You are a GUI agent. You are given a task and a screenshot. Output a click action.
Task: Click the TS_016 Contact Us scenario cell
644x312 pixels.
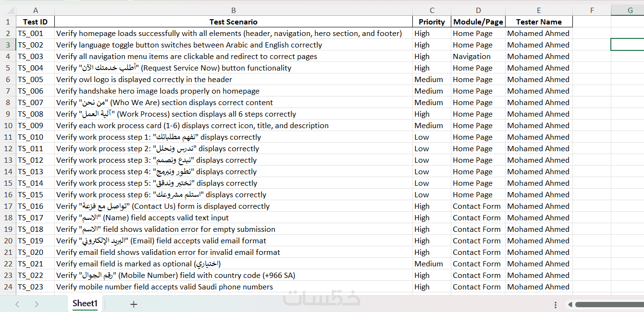tap(234, 206)
